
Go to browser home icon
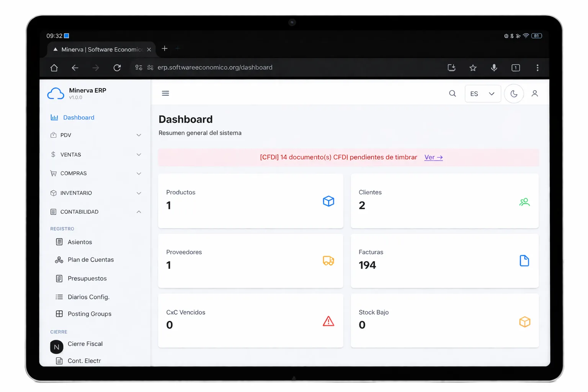pyautogui.click(x=54, y=68)
